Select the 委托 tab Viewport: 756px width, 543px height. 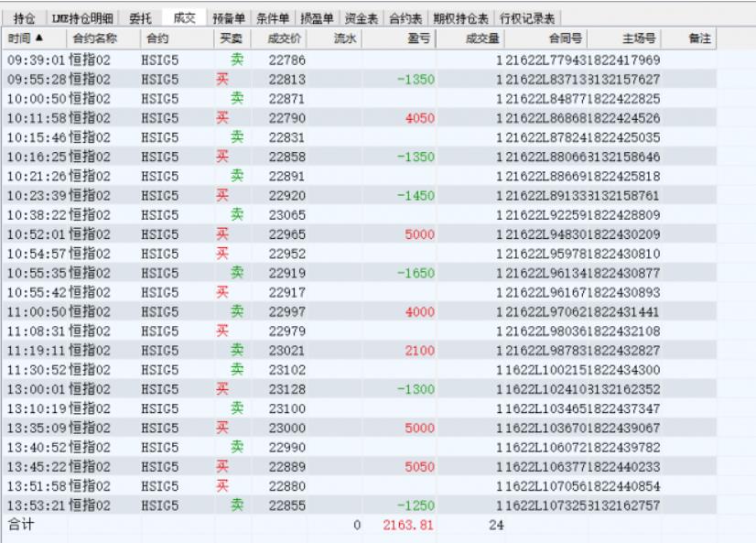140,17
